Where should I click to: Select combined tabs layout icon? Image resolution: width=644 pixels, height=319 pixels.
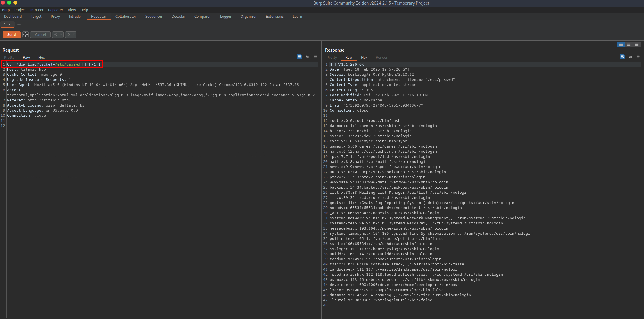click(x=637, y=45)
